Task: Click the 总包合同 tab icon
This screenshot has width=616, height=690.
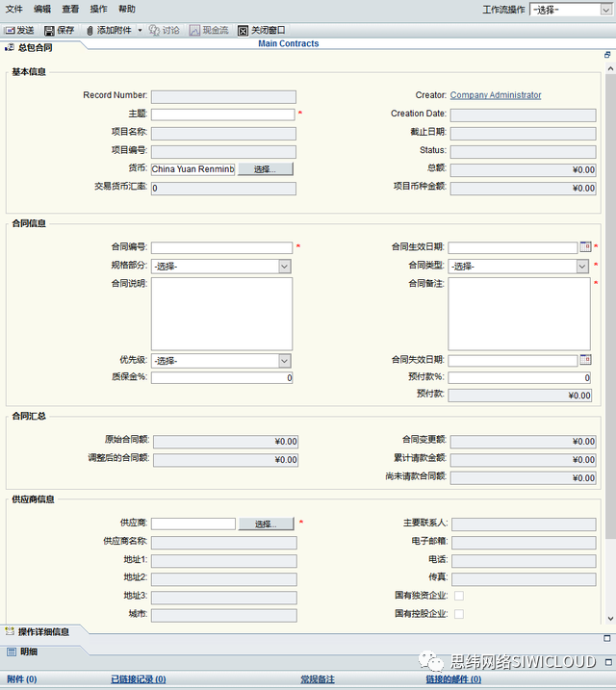Action: coord(10,47)
